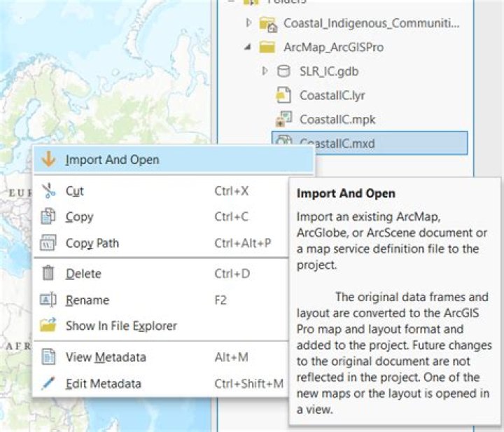Choose the Delete menu label
The width and height of the screenshot is (504, 432).
click(x=83, y=274)
